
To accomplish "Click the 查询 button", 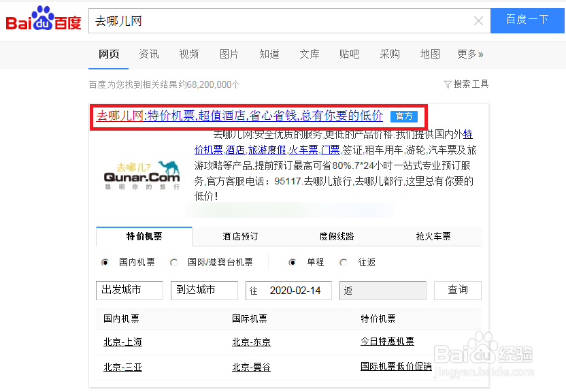I will [x=458, y=290].
